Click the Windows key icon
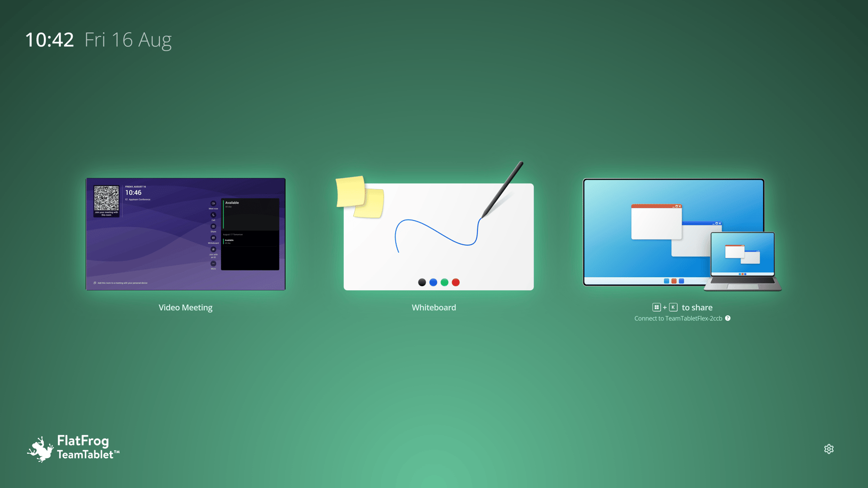868x488 pixels. pyautogui.click(x=656, y=307)
